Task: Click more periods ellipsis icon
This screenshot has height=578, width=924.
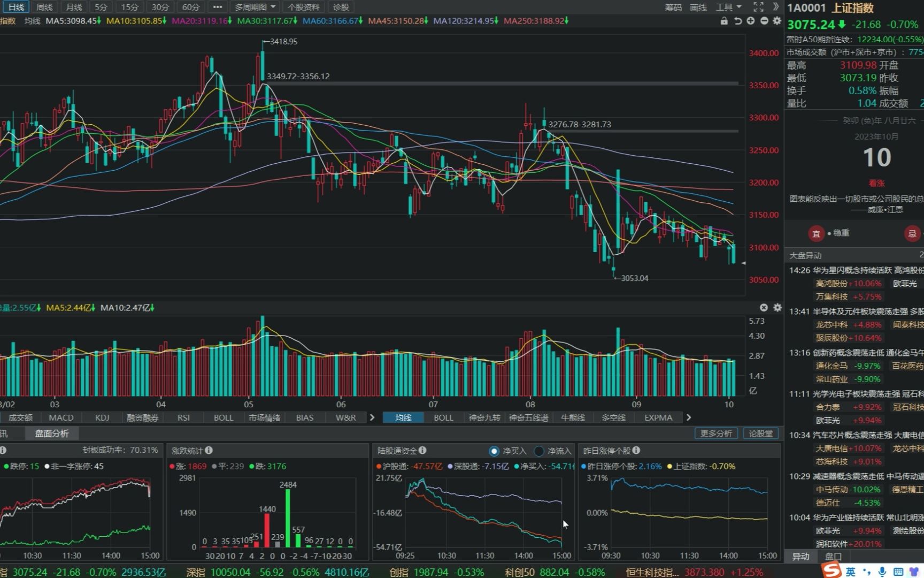Action: coord(217,7)
